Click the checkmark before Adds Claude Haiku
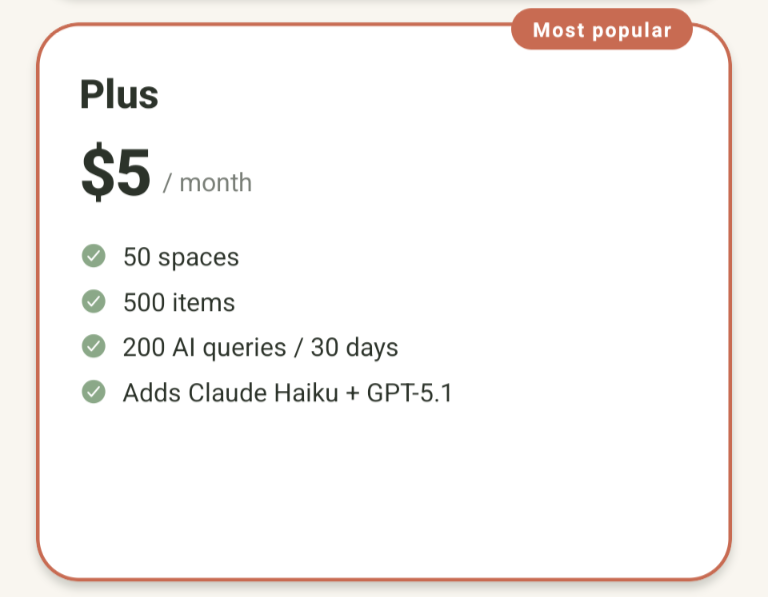Viewport: 768px width, 597px height. click(x=93, y=392)
